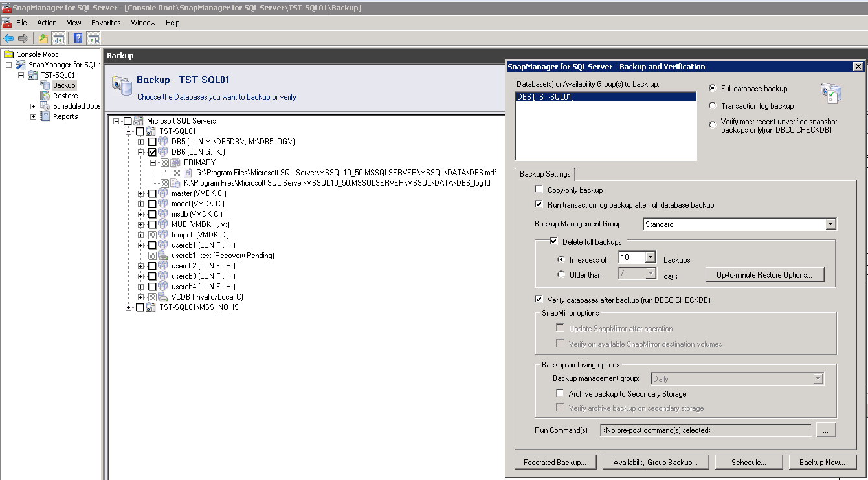
Task: Select DB6 [TST-SQL01] in the database list
Action: [x=605, y=97]
